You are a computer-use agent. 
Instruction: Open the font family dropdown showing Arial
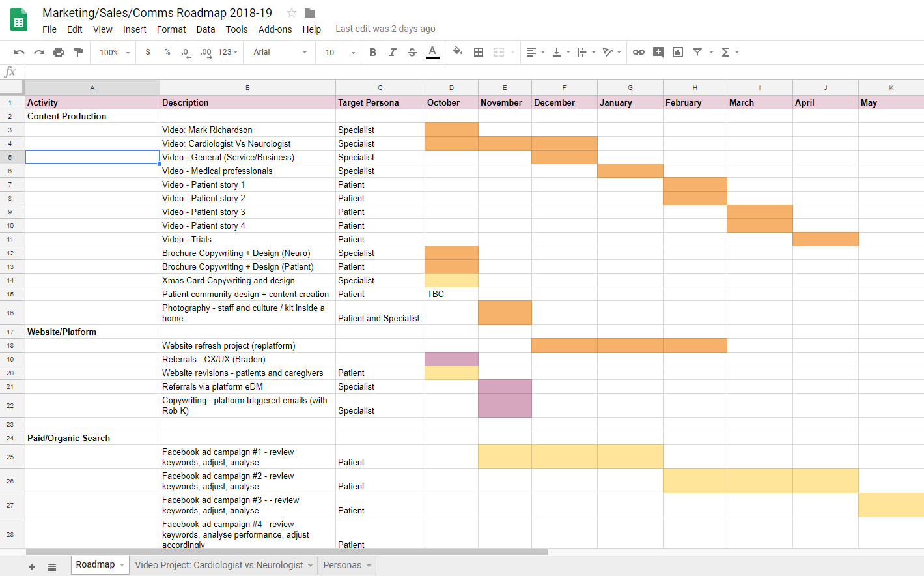tap(279, 52)
